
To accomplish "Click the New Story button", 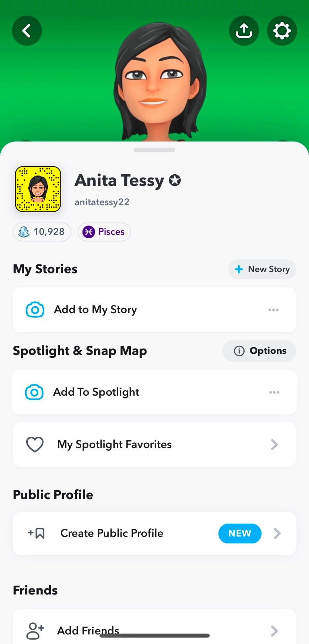I will [262, 269].
